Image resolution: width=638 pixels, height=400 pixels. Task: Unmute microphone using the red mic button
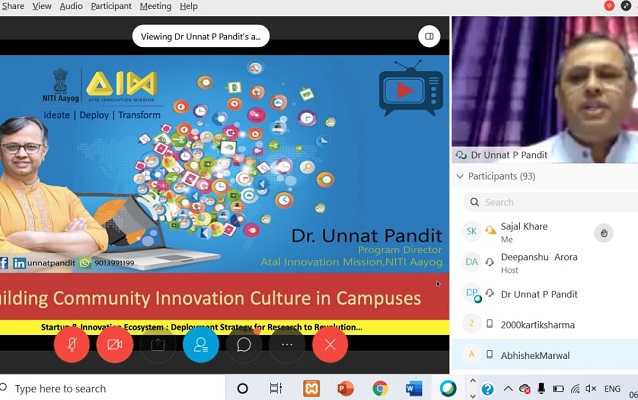click(x=72, y=345)
